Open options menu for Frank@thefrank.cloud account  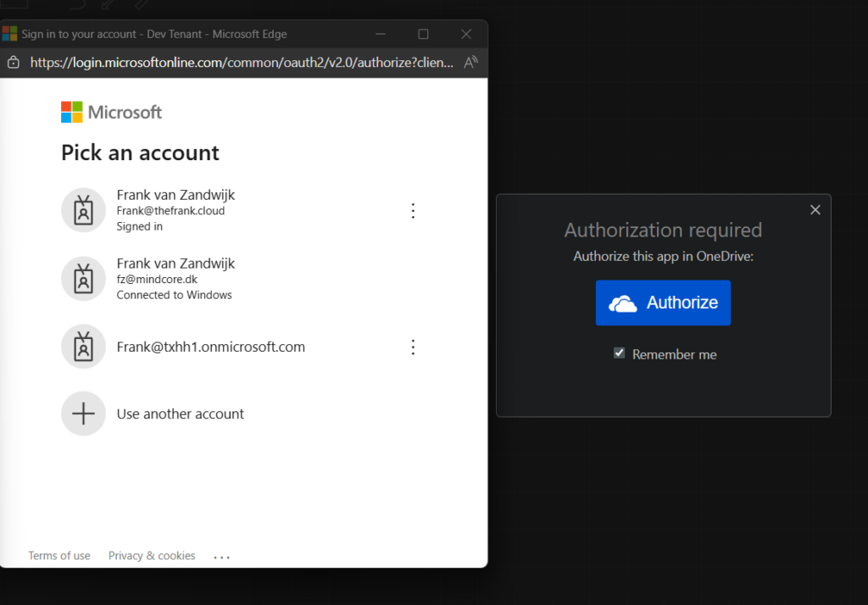click(413, 211)
